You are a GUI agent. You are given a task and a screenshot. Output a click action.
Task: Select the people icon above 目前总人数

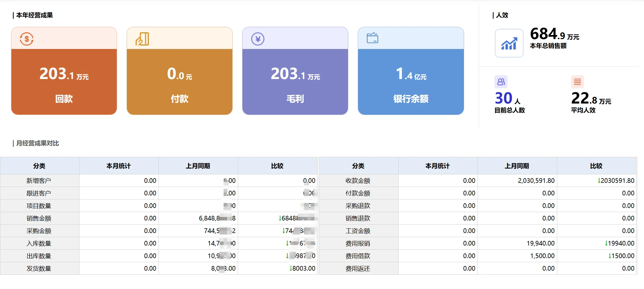(501, 82)
